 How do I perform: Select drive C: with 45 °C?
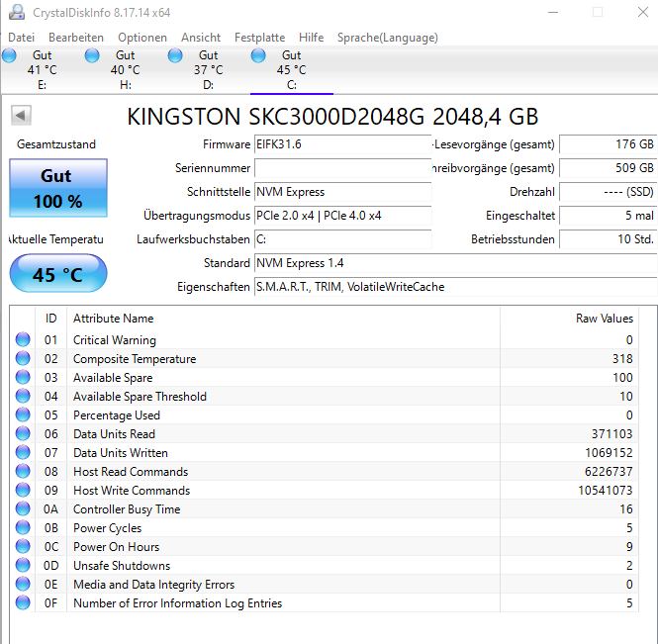tap(291, 70)
